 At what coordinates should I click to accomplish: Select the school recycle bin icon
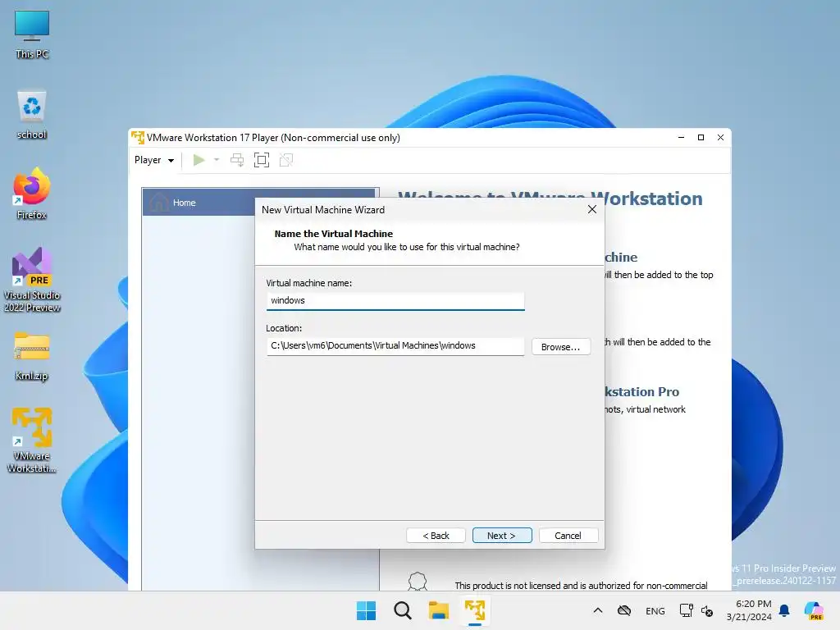coord(32,115)
